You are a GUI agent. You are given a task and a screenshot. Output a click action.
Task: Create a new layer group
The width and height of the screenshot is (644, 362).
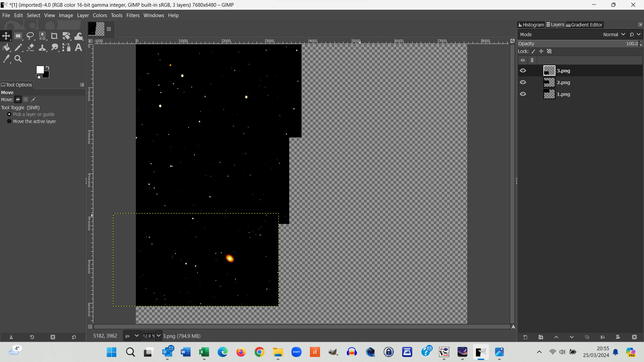point(541,337)
